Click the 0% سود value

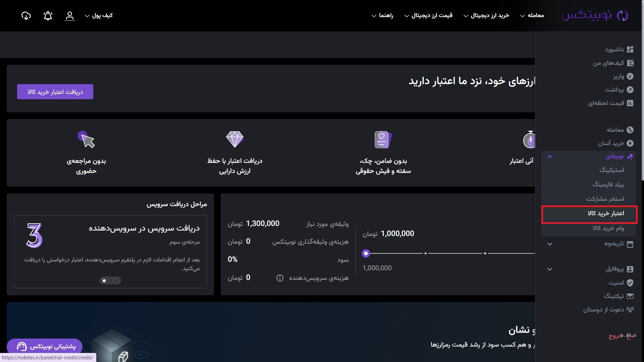click(232, 259)
